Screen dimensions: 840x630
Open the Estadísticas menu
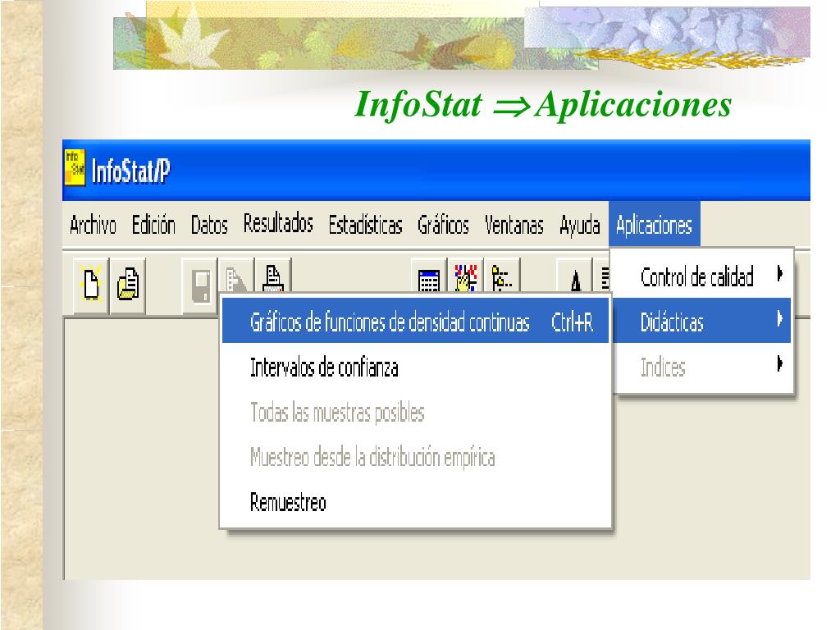(365, 225)
